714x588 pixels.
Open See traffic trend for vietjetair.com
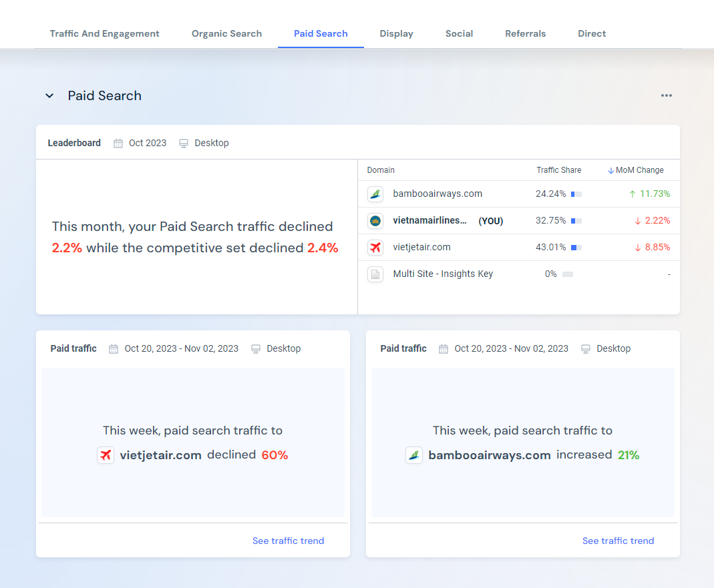click(289, 541)
